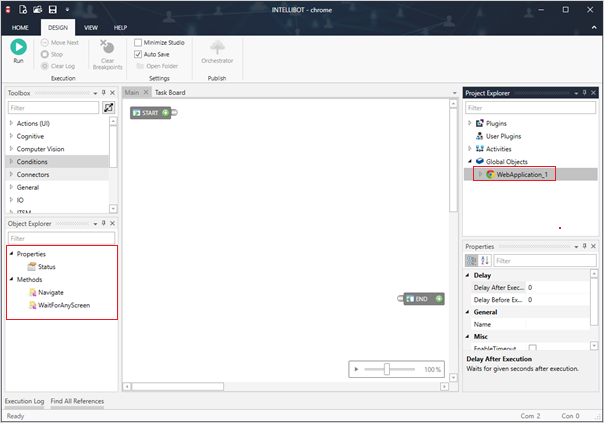Click the alphabetical sort icon in Properties
604x423 pixels.
tap(485, 260)
